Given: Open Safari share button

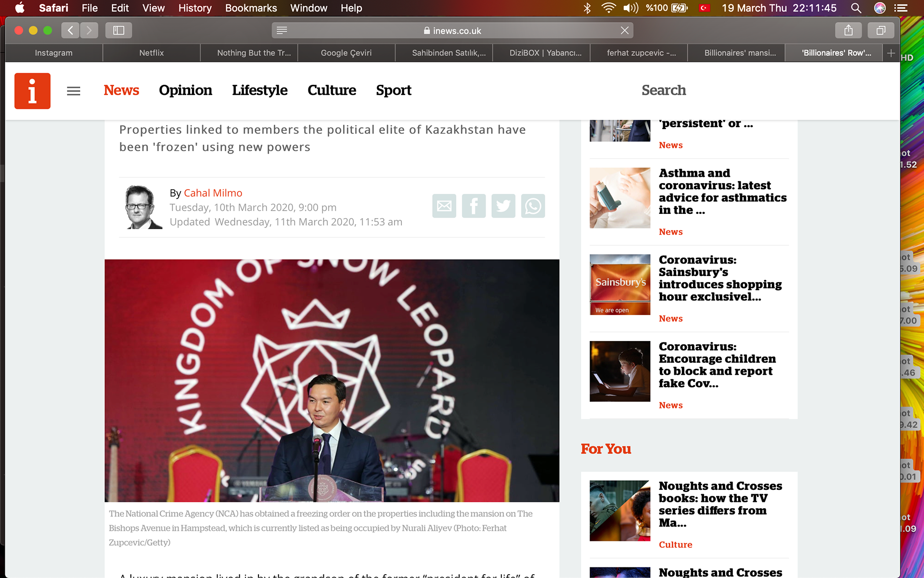Looking at the screenshot, I should pos(848,30).
